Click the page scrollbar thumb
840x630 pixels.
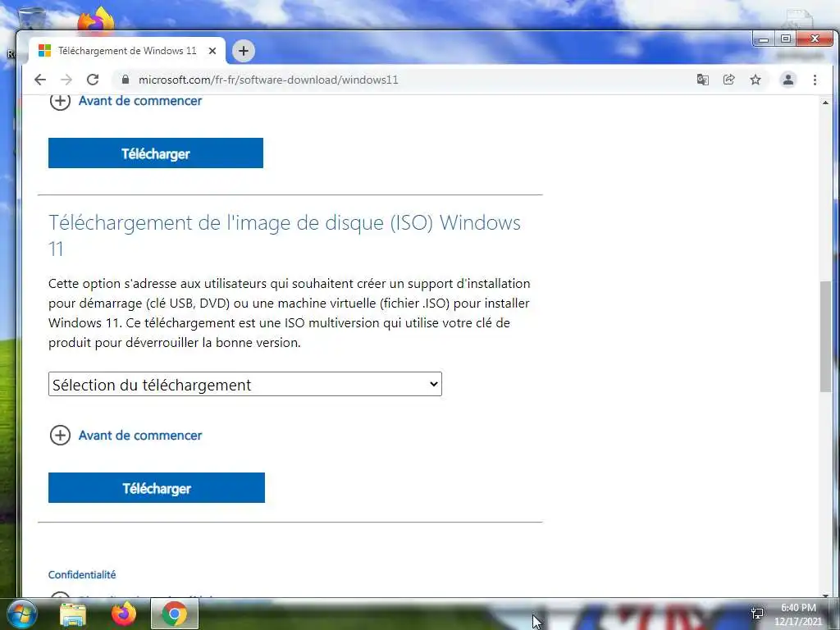pyautogui.click(x=825, y=336)
